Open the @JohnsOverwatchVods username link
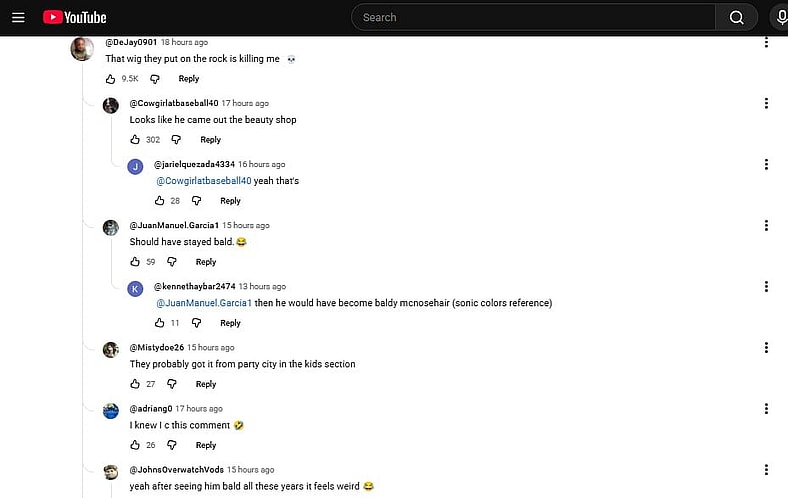Viewport: 788px width, 498px height. [177, 470]
